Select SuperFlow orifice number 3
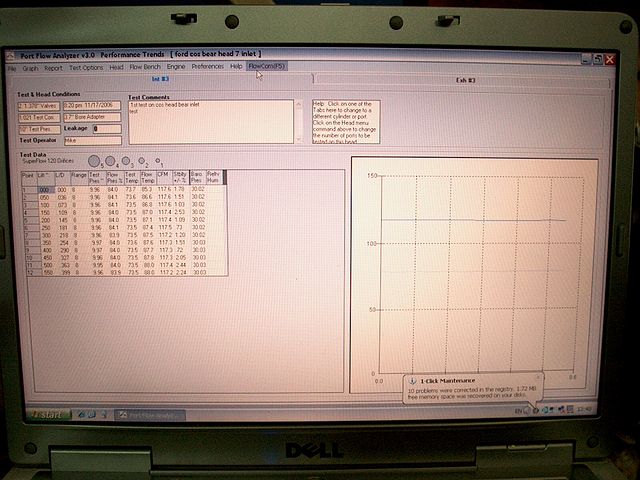The image size is (640, 480). click(x=126, y=161)
